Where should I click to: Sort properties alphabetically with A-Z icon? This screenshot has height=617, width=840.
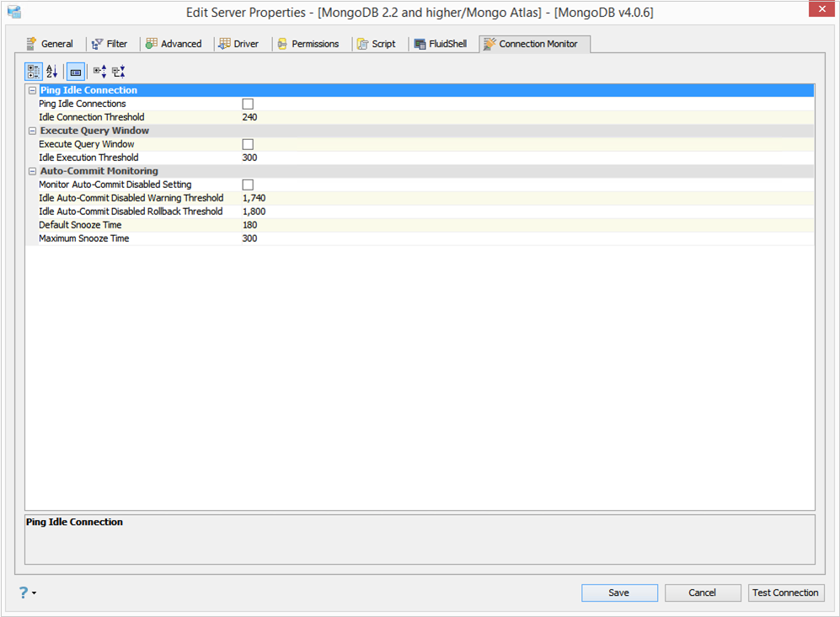pyautogui.click(x=52, y=72)
